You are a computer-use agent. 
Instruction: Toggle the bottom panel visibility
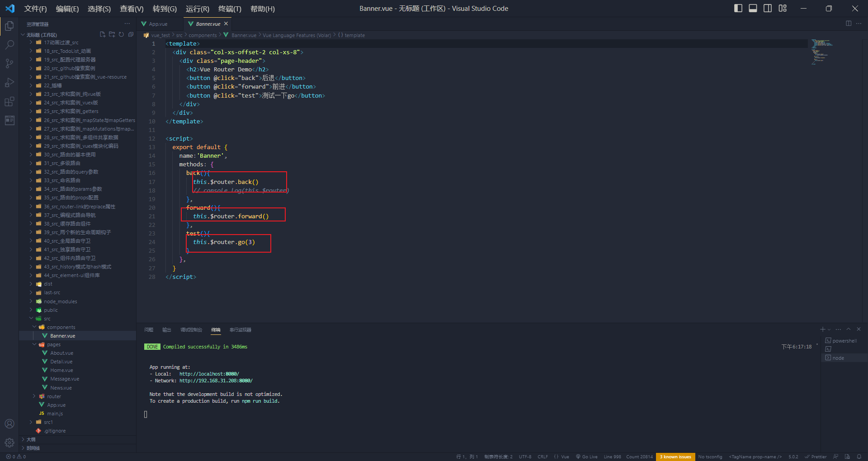pyautogui.click(x=753, y=8)
